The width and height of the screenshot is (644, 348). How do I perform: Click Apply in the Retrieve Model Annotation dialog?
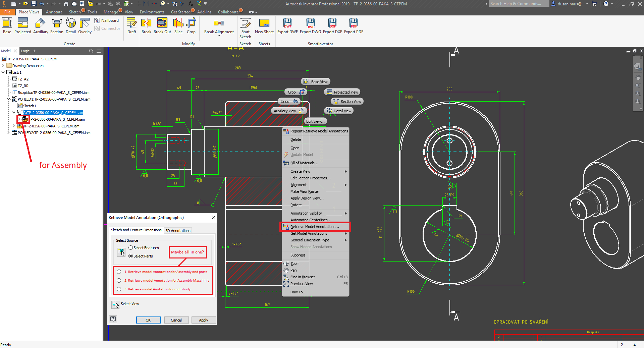click(203, 320)
